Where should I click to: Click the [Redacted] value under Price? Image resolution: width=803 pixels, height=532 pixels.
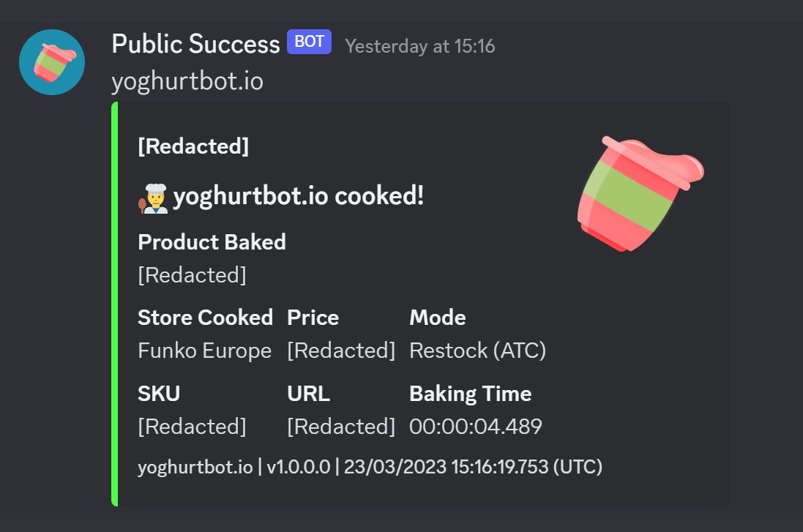tap(340, 351)
